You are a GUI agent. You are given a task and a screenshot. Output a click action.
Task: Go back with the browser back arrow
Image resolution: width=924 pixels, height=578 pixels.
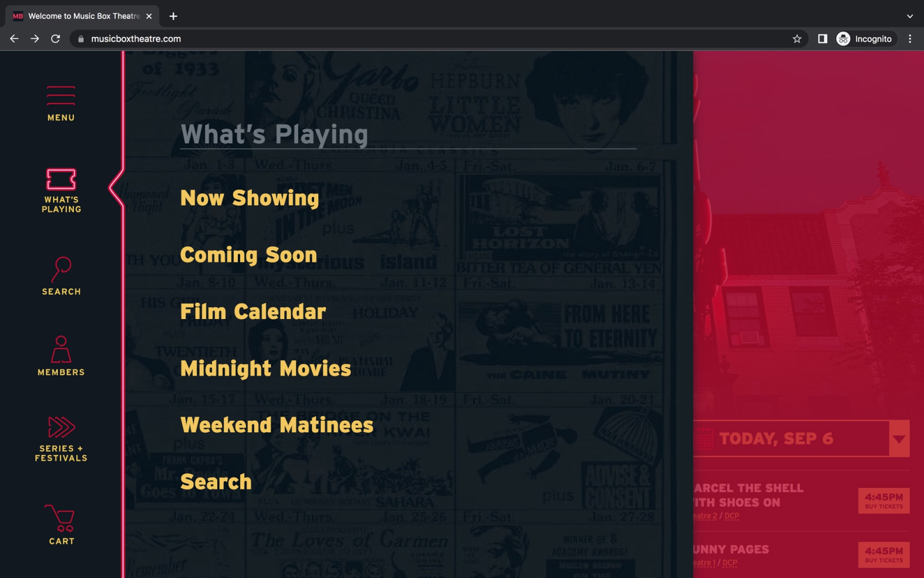14,39
